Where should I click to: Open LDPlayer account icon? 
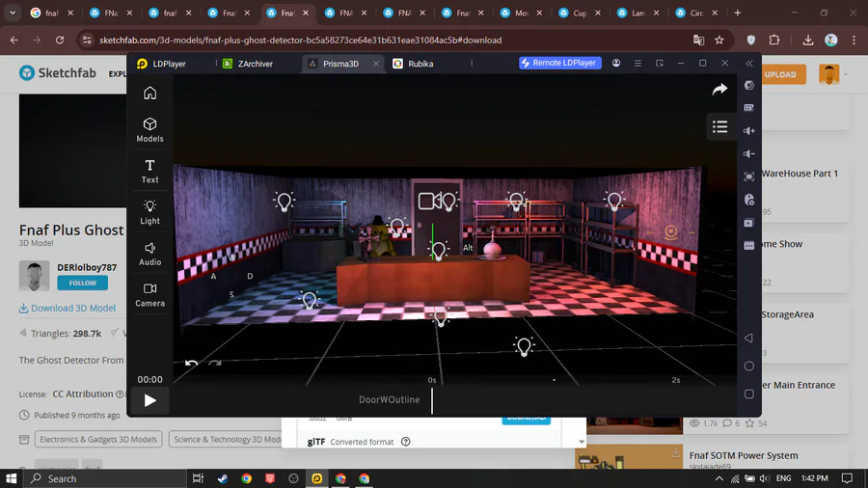tap(616, 63)
